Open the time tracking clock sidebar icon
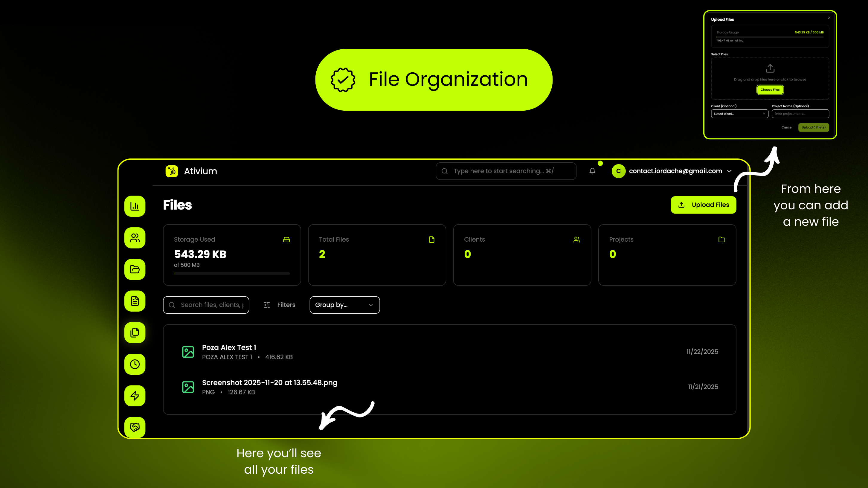Image resolution: width=868 pixels, height=488 pixels. pos(135,364)
